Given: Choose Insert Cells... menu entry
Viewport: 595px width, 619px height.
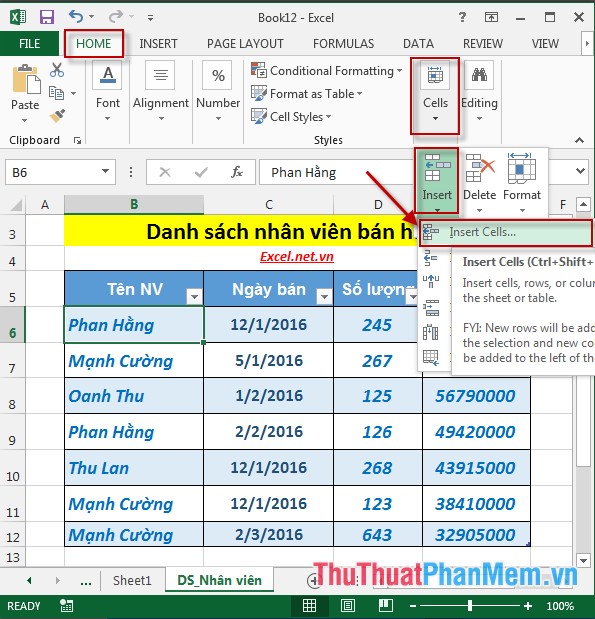Looking at the screenshot, I should (x=506, y=233).
